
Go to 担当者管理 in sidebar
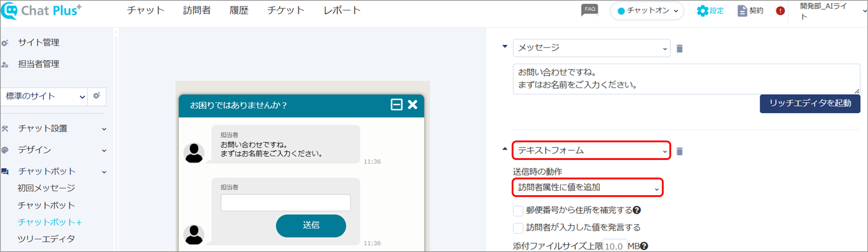click(x=38, y=64)
